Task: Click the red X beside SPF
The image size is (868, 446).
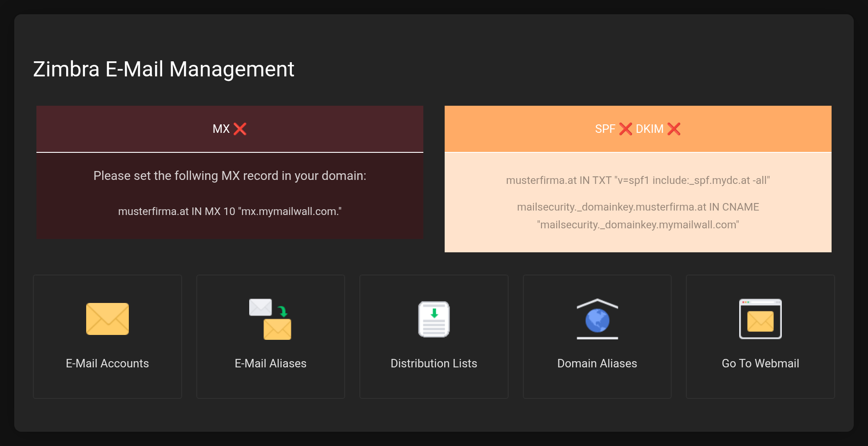Action: (625, 129)
